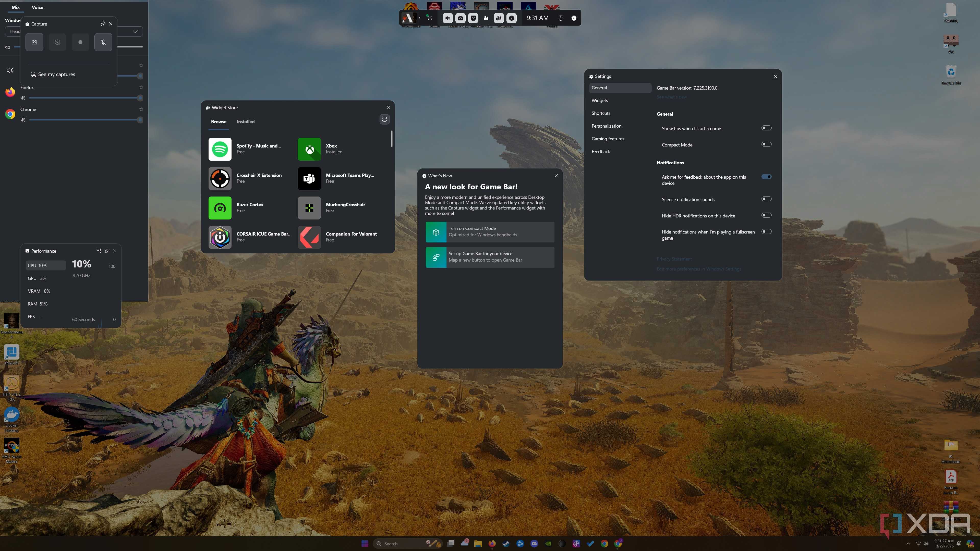The height and width of the screenshot is (551, 980).
Task: Open Settings gear in Game Bar toolbar
Action: click(574, 18)
